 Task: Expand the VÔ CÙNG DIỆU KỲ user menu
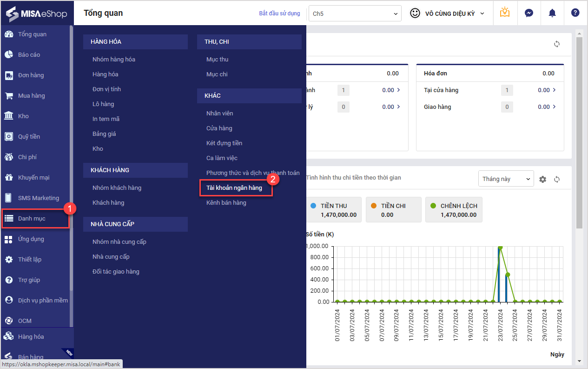point(447,13)
